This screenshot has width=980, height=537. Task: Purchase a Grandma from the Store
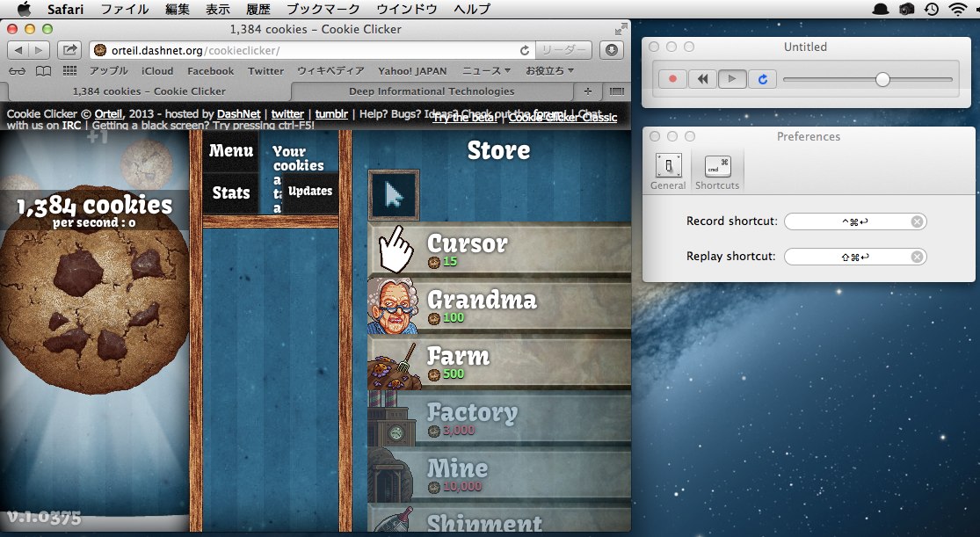499,305
